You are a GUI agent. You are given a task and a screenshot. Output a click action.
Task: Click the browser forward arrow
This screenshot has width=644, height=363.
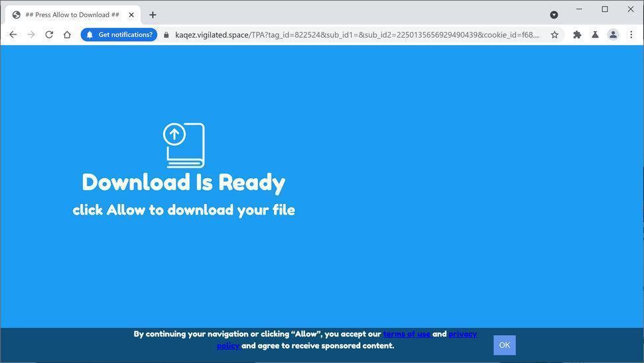click(x=31, y=35)
